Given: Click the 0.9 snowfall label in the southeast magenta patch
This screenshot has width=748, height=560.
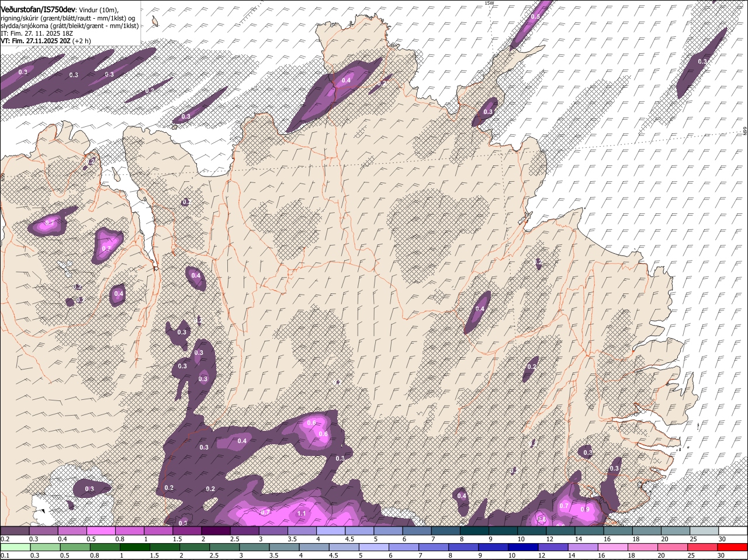Looking at the screenshot, I should click(585, 509).
